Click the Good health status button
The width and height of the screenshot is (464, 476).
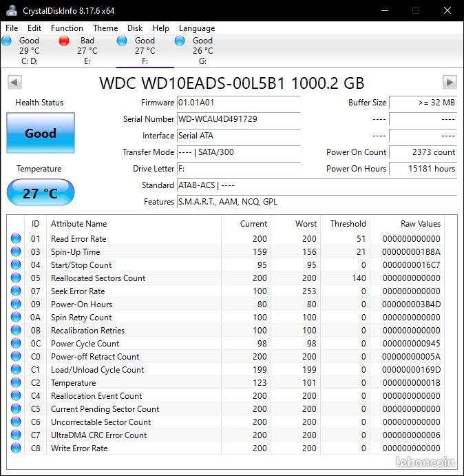click(41, 133)
